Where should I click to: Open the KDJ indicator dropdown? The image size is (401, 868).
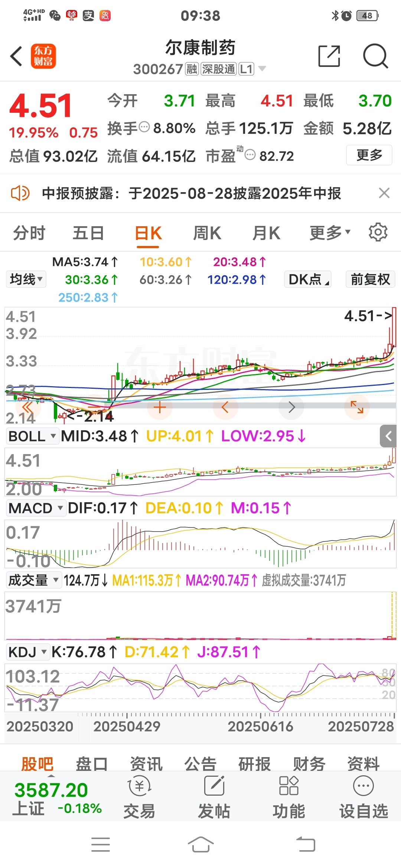click(28, 652)
